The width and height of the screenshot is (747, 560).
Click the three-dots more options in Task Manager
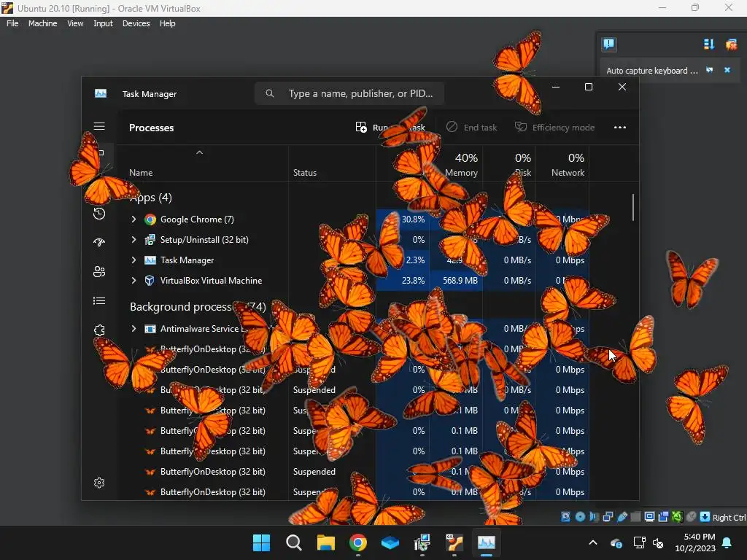tap(620, 127)
